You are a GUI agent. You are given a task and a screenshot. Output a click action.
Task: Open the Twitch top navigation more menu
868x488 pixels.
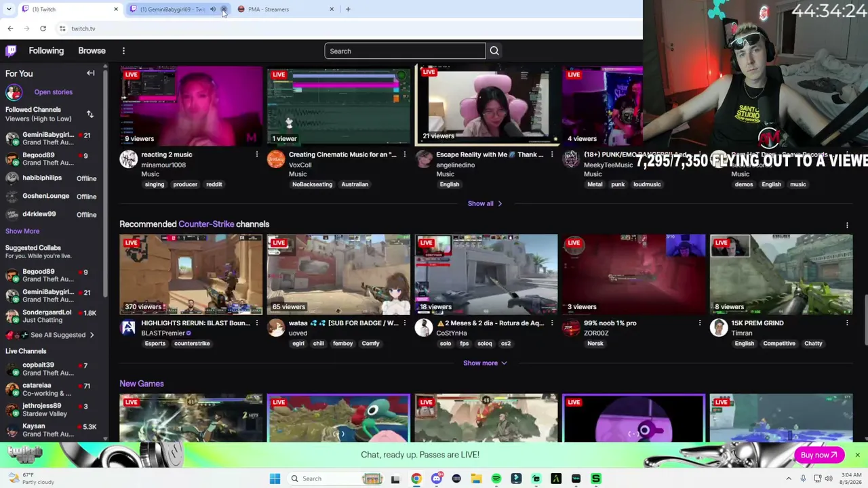[123, 51]
